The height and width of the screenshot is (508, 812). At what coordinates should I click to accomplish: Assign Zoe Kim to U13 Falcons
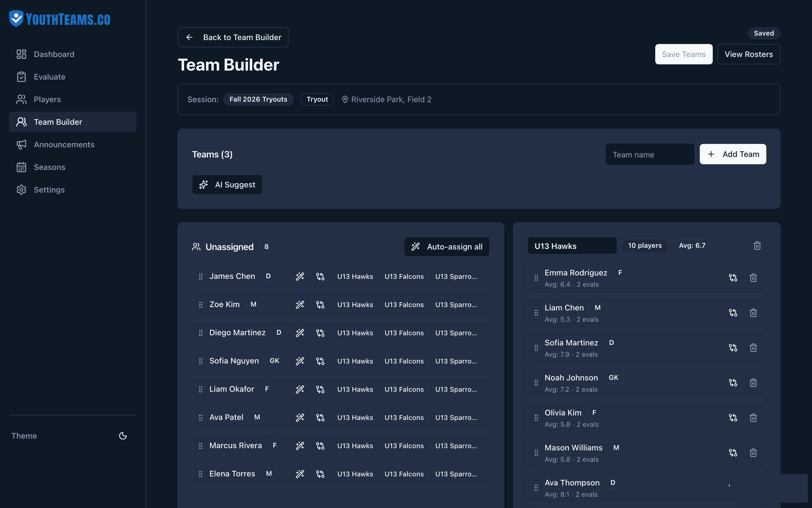(404, 305)
